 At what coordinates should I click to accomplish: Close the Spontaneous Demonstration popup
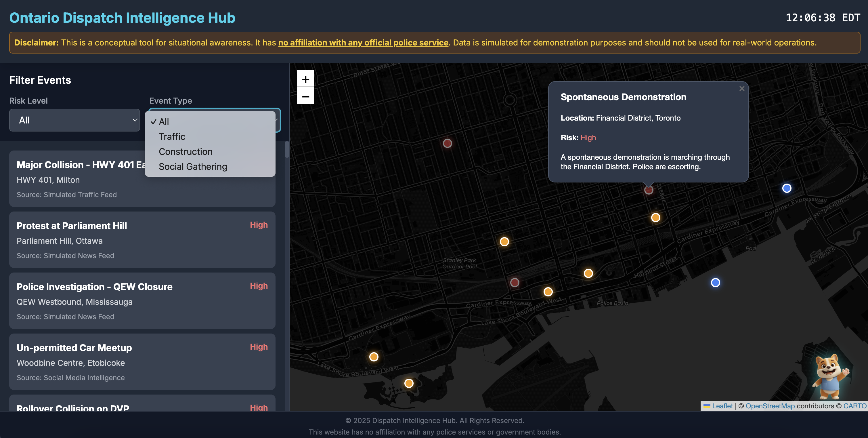tap(742, 89)
